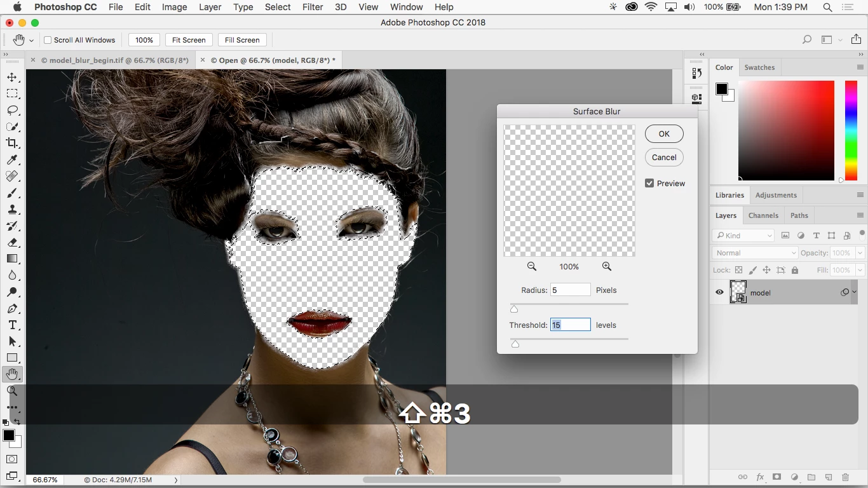
Task: Select the Horizontal Type tool
Action: pyautogui.click(x=12, y=325)
